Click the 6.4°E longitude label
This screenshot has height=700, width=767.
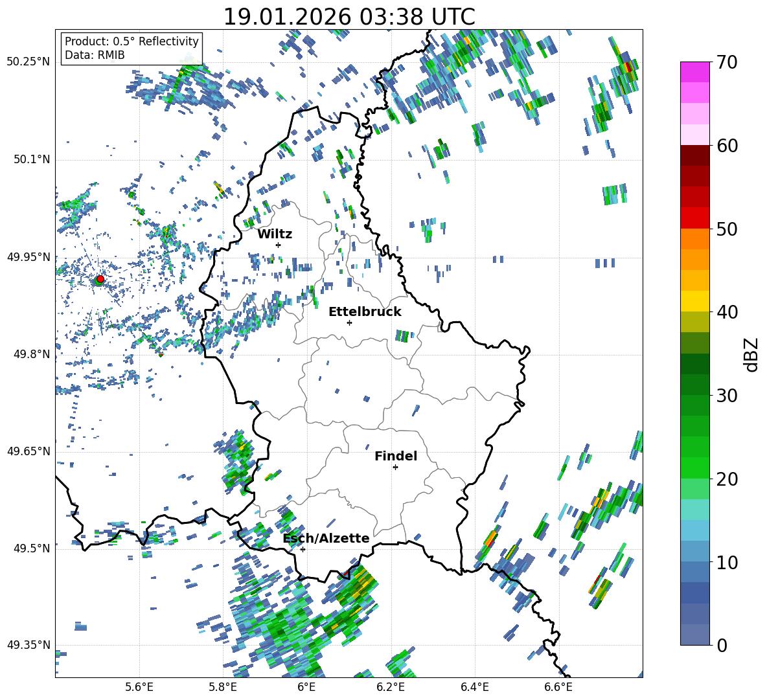click(x=474, y=687)
